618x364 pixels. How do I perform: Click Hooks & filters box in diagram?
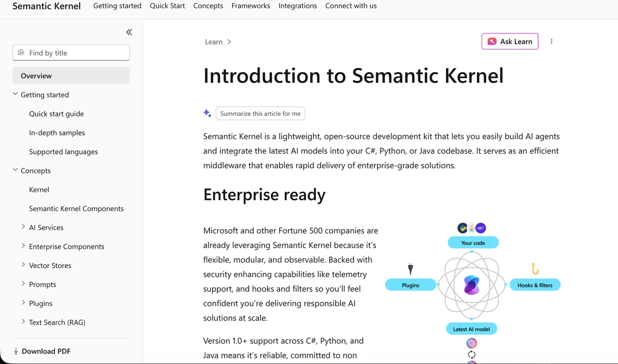[535, 285]
